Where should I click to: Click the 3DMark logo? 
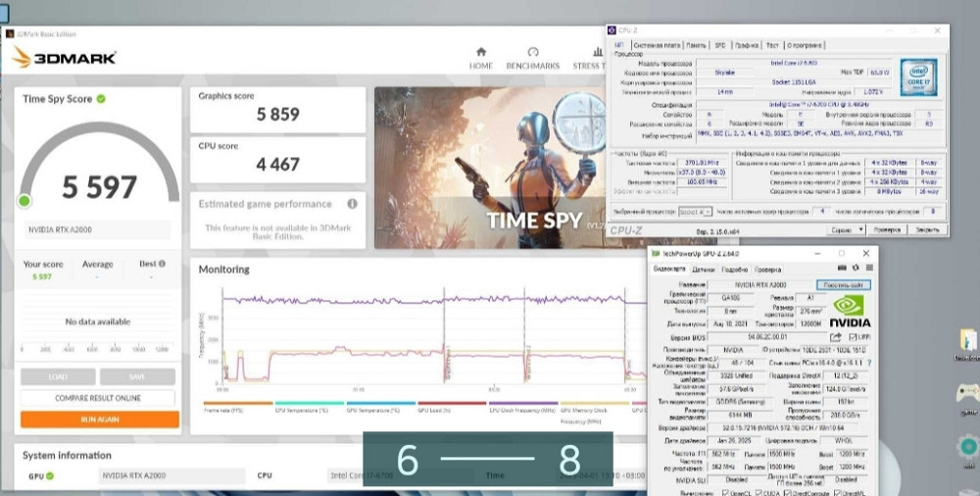[64, 58]
